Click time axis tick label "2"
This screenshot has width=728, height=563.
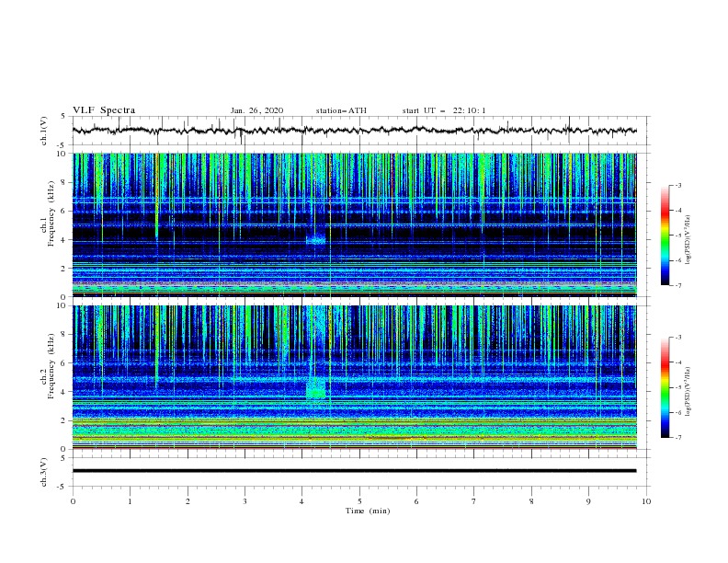pyautogui.click(x=188, y=501)
